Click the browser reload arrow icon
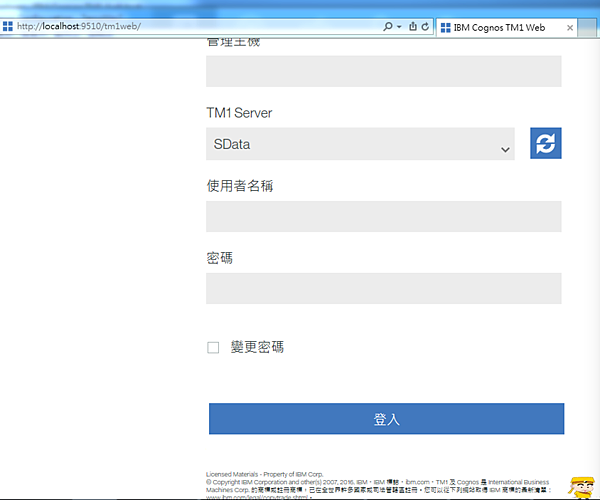 click(425, 26)
